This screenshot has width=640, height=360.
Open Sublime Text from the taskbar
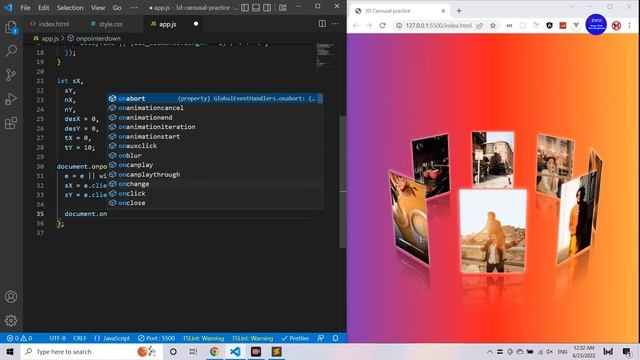point(276,351)
